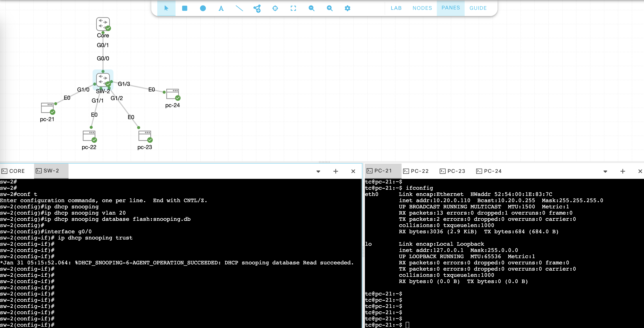The image size is (644, 328).
Task: Open the GUIDE panel
Action: pos(478,8)
